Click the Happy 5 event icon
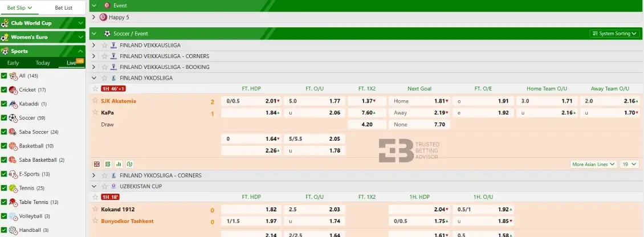 click(x=103, y=17)
